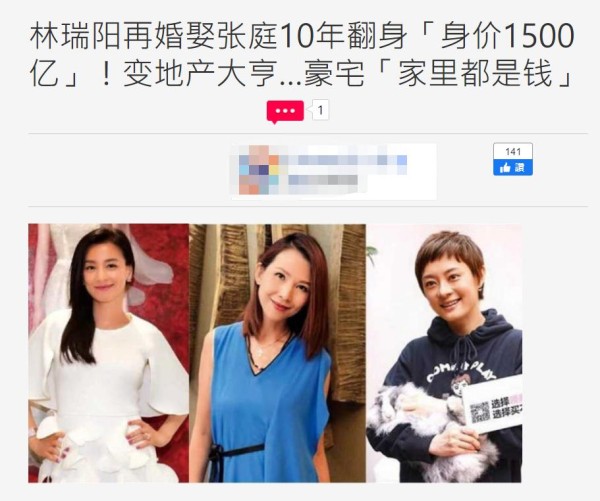The width and height of the screenshot is (600, 501).
Task: Open the photo of woman in white dress
Action: [x=109, y=353]
